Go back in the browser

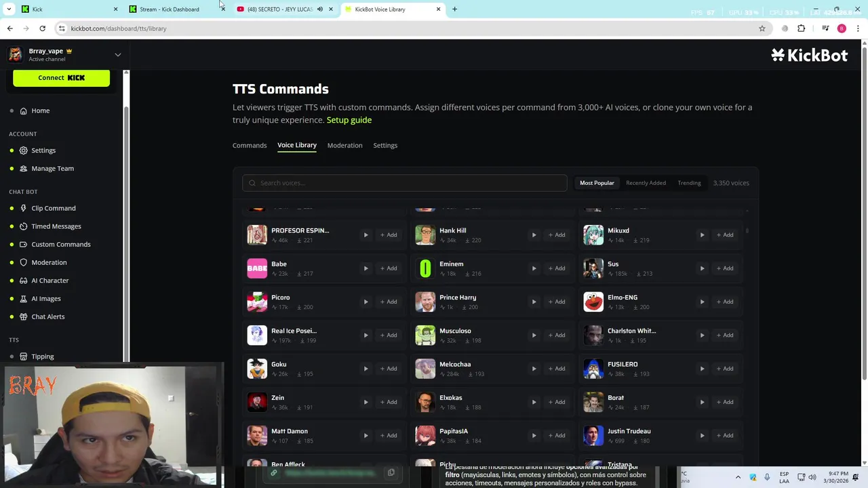tap(9, 28)
